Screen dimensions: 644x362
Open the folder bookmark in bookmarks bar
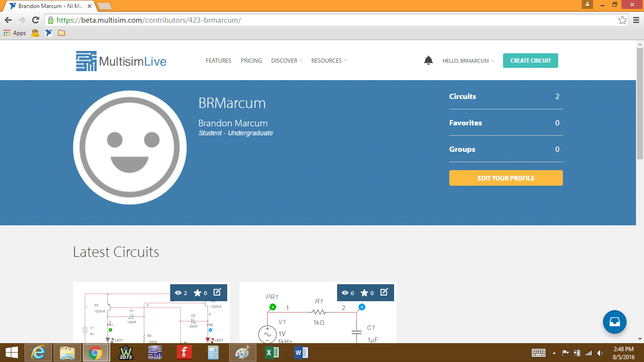(61, 33)
